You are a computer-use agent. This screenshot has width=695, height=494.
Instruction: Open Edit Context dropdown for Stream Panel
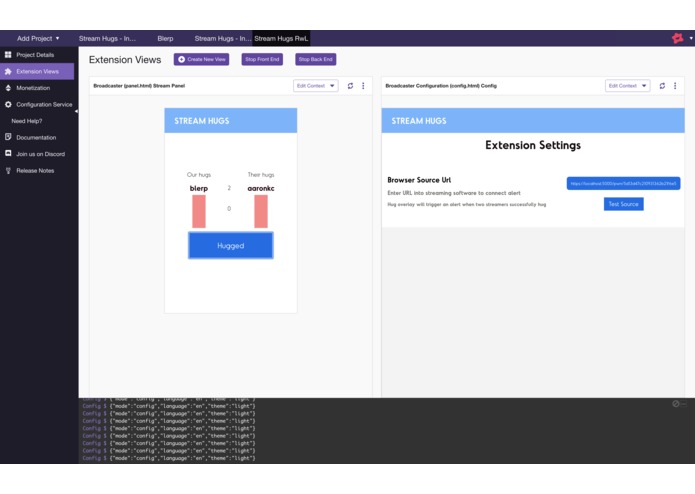pyautogui.click(x=316, y=86)
